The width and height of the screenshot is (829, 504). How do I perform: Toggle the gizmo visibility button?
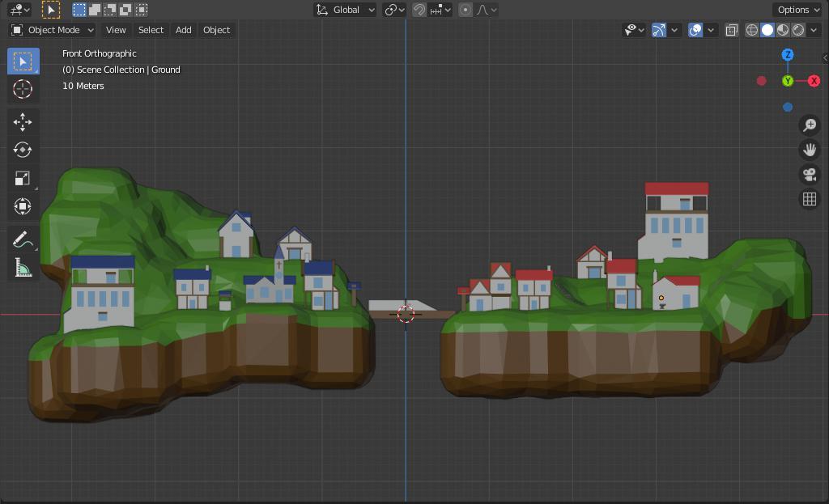pos(659,30)
